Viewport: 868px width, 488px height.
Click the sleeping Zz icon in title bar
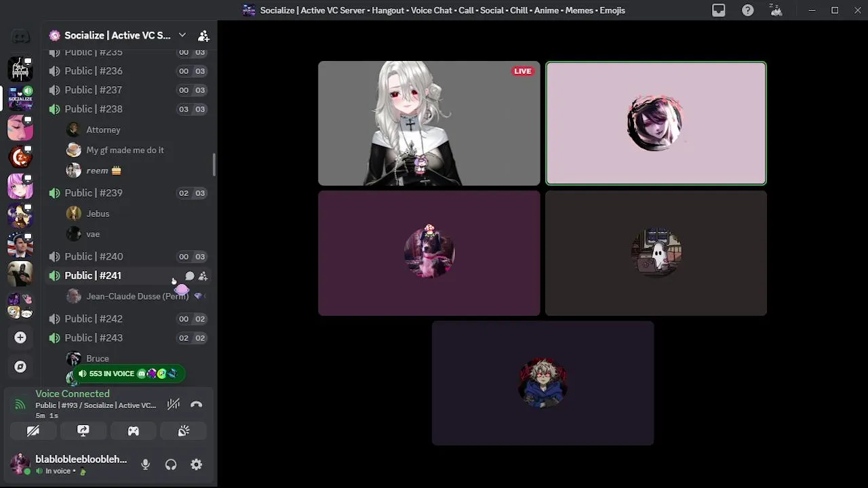coord(776,10)
